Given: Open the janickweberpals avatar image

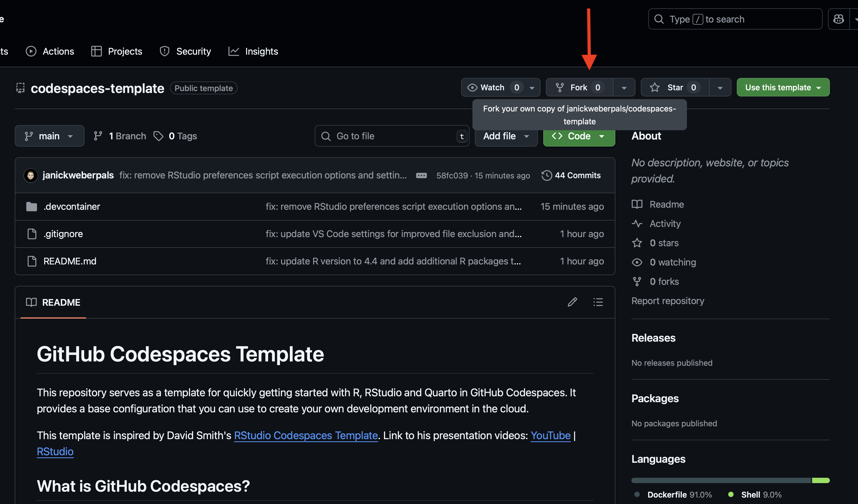Looking at the screenshot, I should [x=31, y=175].
